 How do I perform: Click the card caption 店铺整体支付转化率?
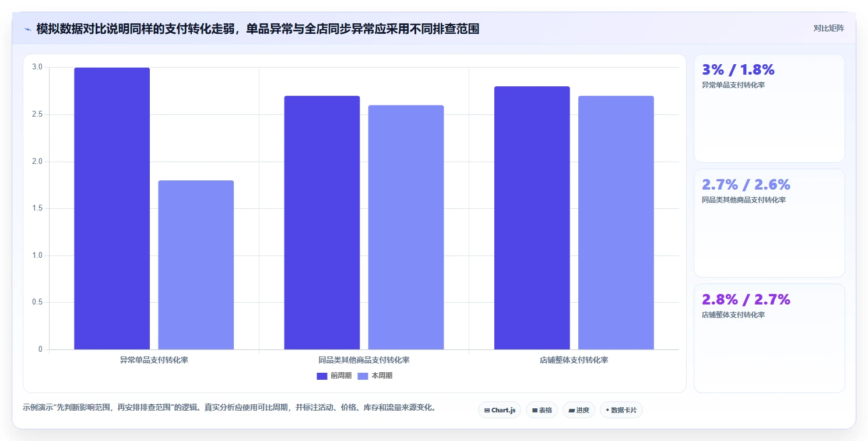(x=733, y=315)
